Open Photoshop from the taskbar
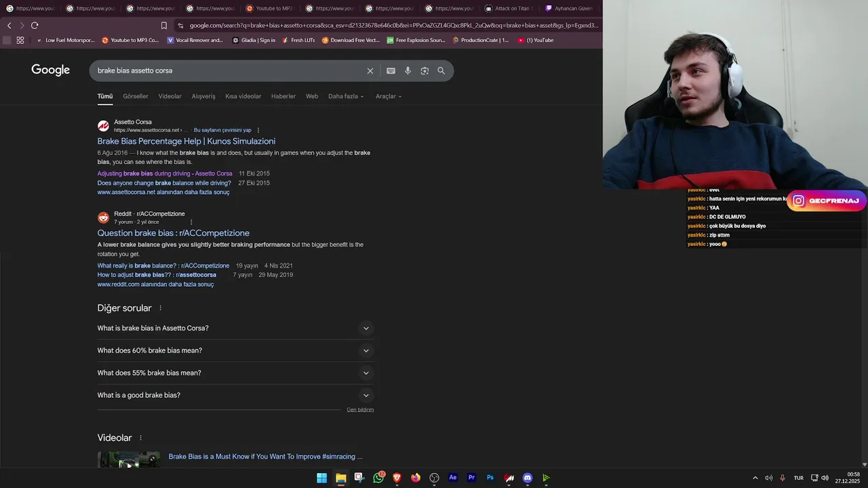Screen dimensions: 868x488 pos(490,478)
